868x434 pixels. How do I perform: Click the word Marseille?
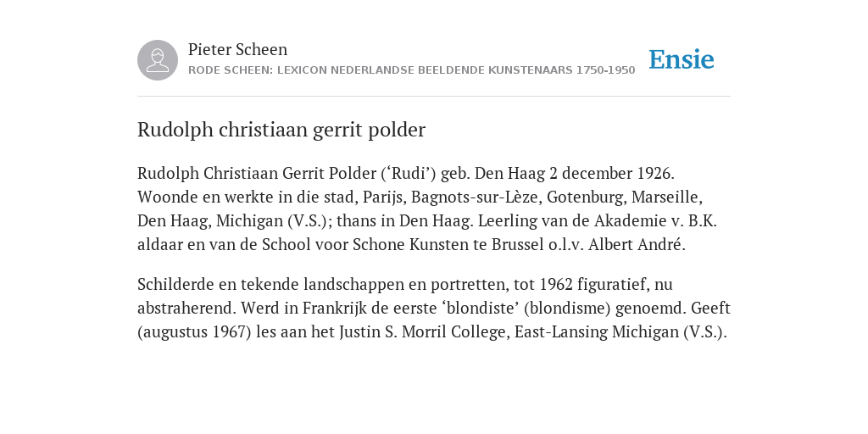(666, 197)
